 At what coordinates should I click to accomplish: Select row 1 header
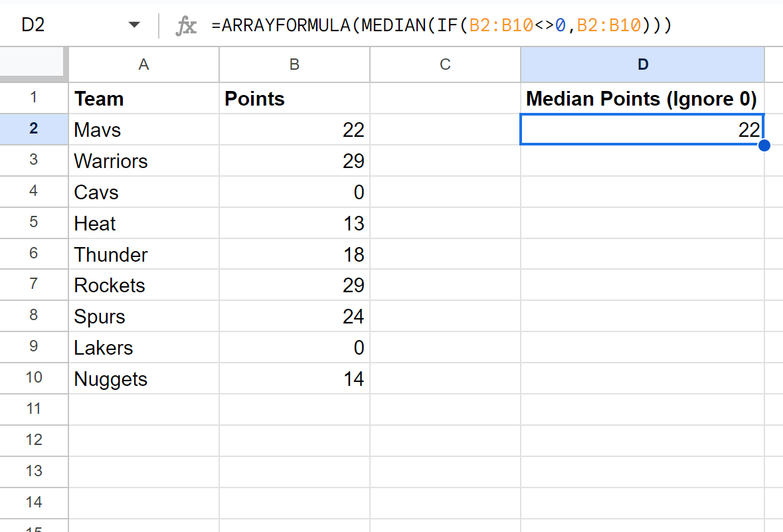point(33,98)
